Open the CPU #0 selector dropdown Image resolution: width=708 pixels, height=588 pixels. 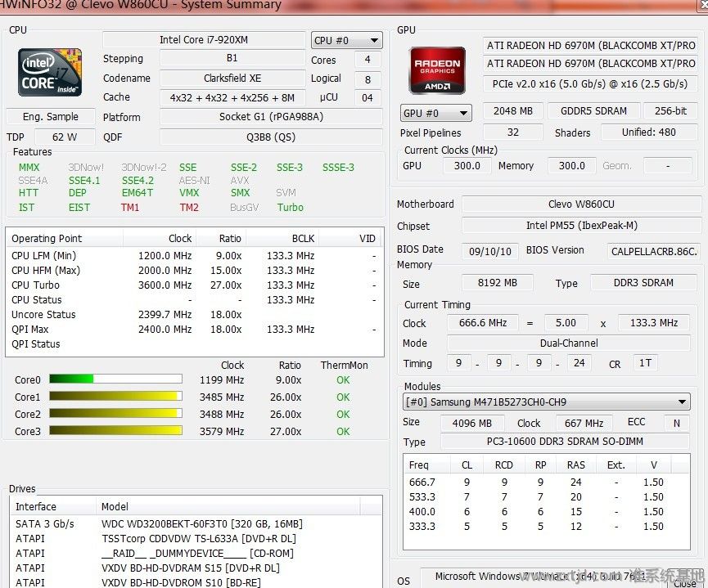pos(346,40)
